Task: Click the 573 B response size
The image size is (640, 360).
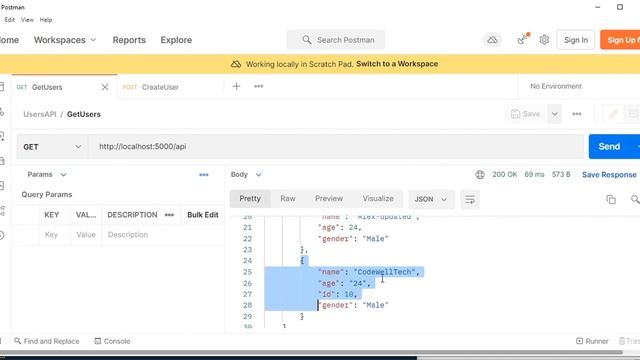Action: click(x=561, y=175)
